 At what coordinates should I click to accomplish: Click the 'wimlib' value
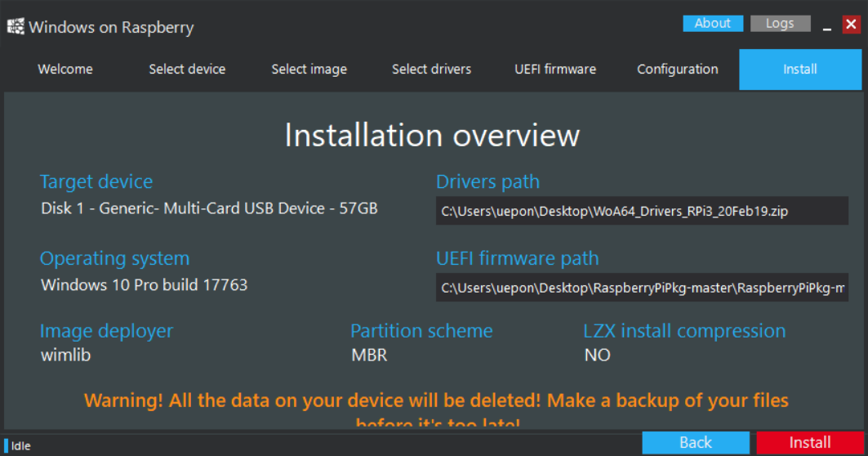click(65, 355)
